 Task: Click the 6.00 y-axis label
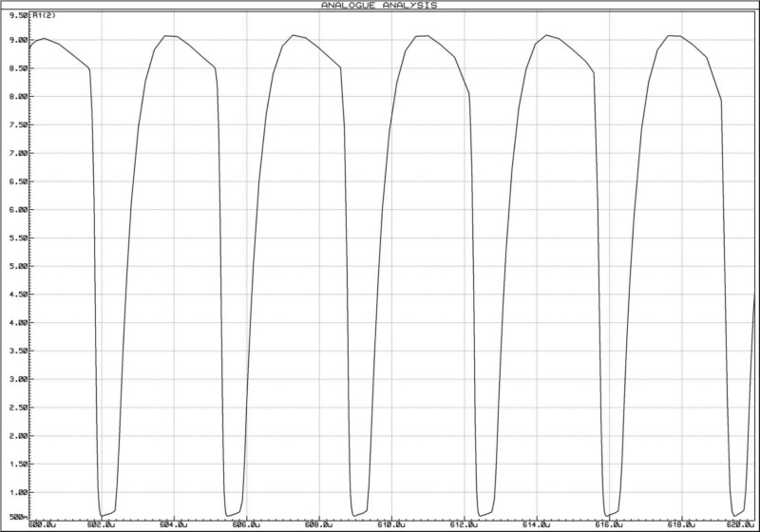(x=18, y=210)
